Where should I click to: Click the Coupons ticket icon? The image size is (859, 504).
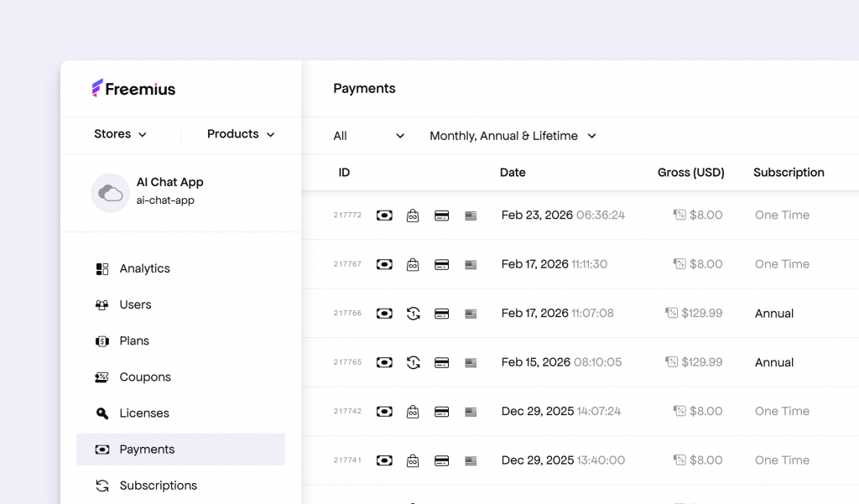coord(102,377)
